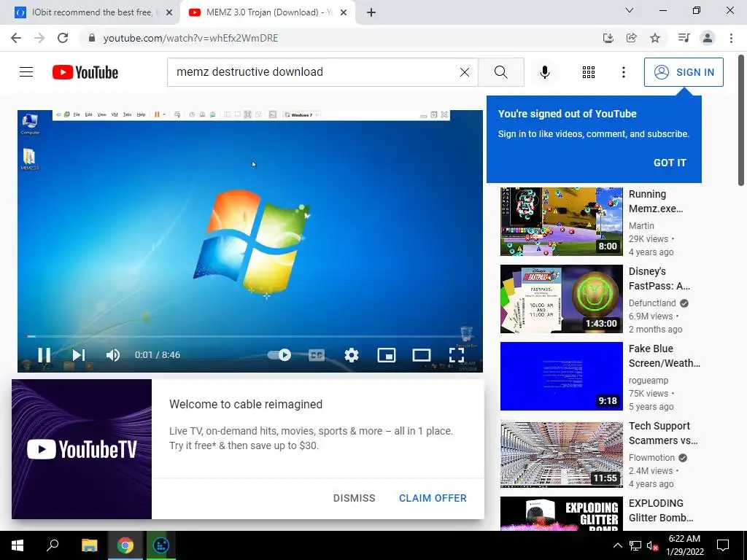Open the YouTube apps grid
747x560 pixels.
pos(589,72)
